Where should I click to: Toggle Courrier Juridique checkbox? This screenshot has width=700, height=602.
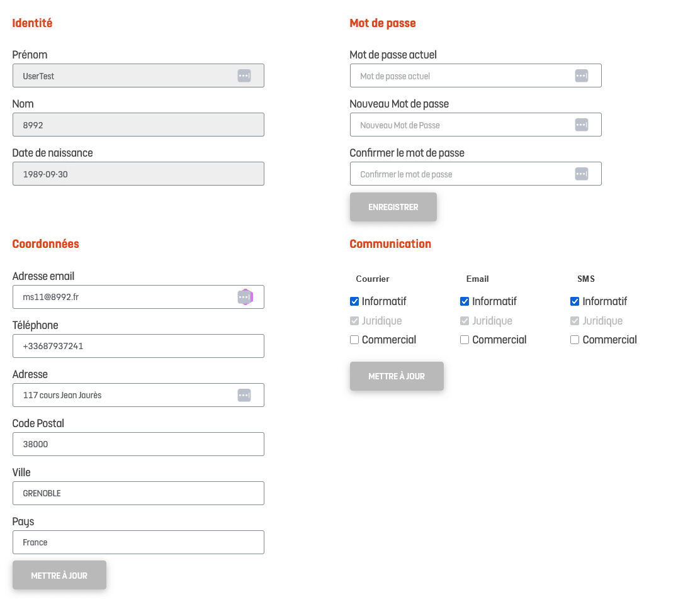354,321
